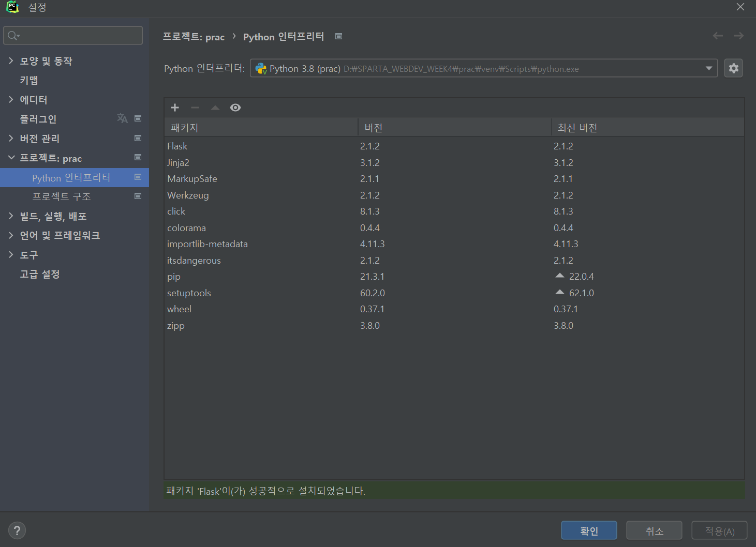756x547 pixels.
Task: Select the Flask package row
Action: point(454,146)
